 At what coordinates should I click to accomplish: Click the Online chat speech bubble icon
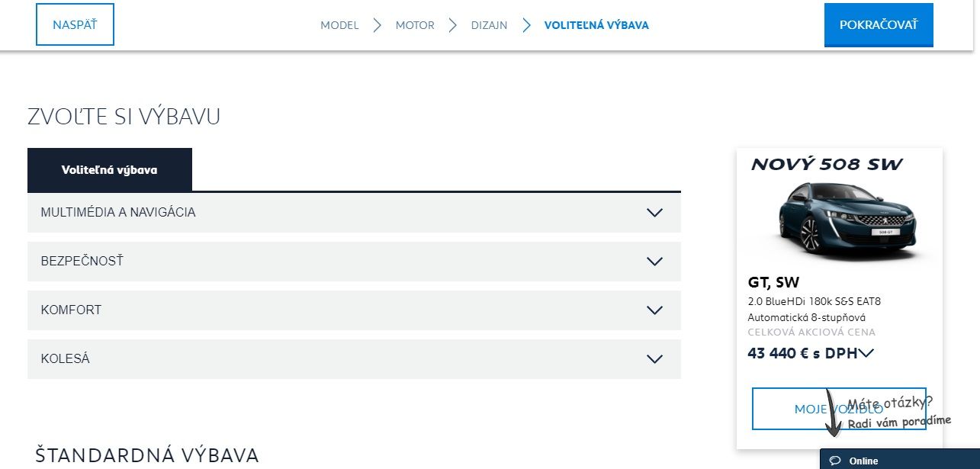pyautogui.click(x=835, y=461)
